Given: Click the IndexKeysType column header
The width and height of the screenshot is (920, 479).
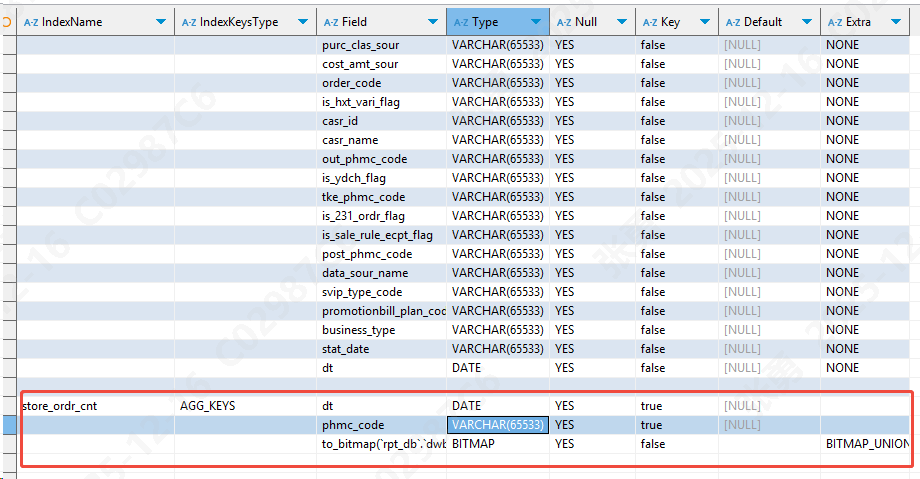Looking at the screenshot, I should point(245,22).
